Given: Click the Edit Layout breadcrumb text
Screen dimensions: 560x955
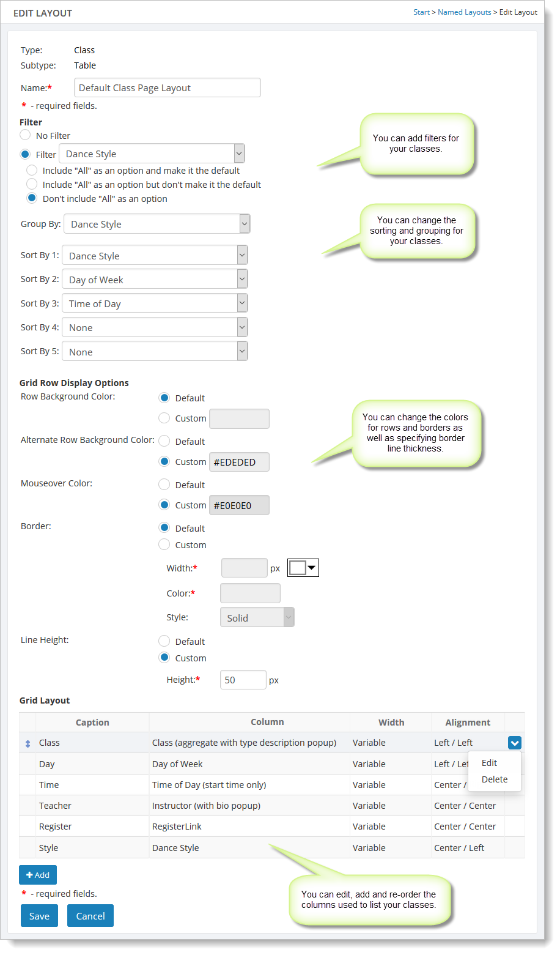Looking at the screenshot, I should 518,12.
